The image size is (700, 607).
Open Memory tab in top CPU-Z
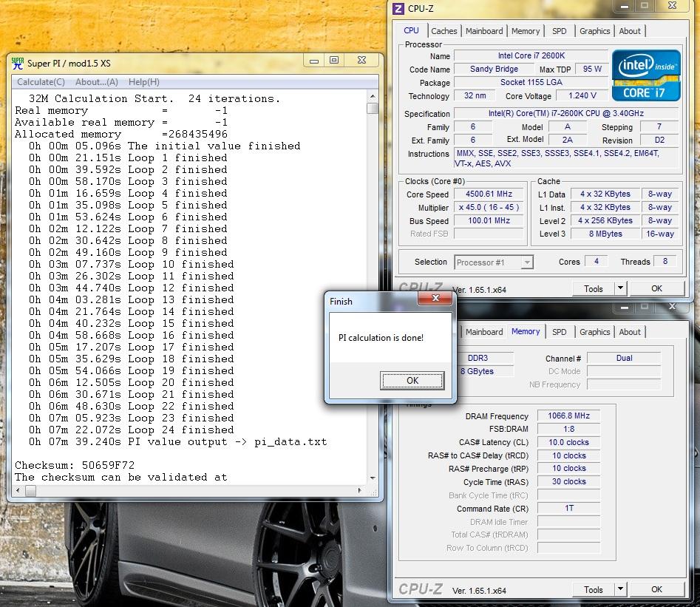tap(526, 31)
